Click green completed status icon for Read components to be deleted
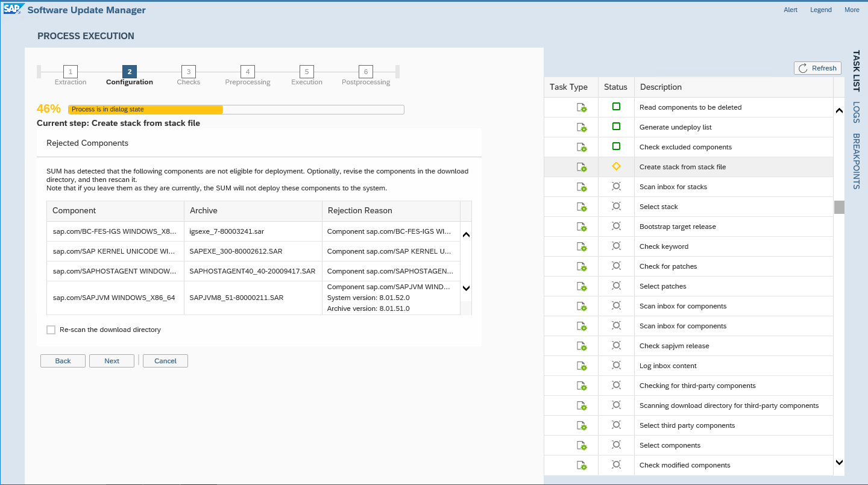Image resolution: width=868 pixels, height=485 pixels. tap(616, 107)
